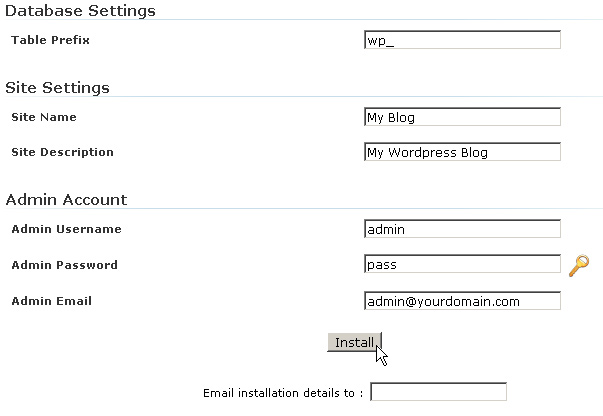Image resolution: width=603 pixels, height=416 pixels.
Task: Click the 'Email installation details to' label
Action: click(x=283, y=393)
